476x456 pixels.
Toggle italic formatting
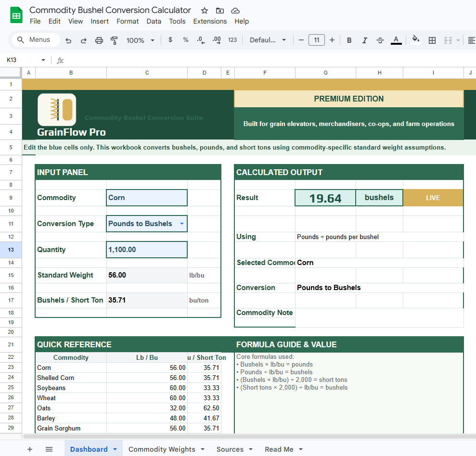coord(364,40)
